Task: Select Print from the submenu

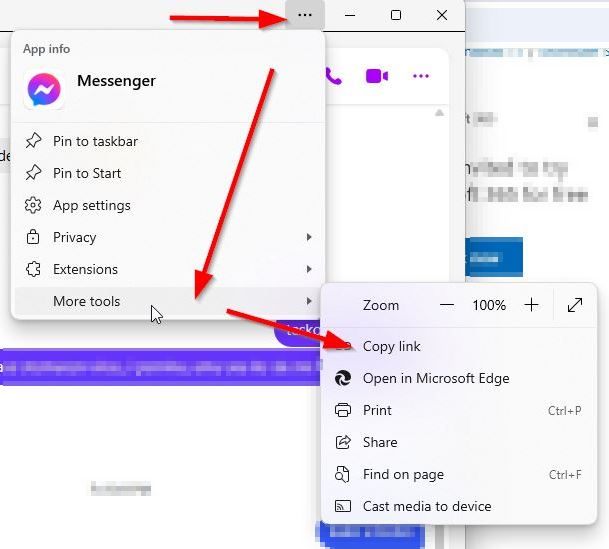Action: pyautogui.click(x=459, y=410)
